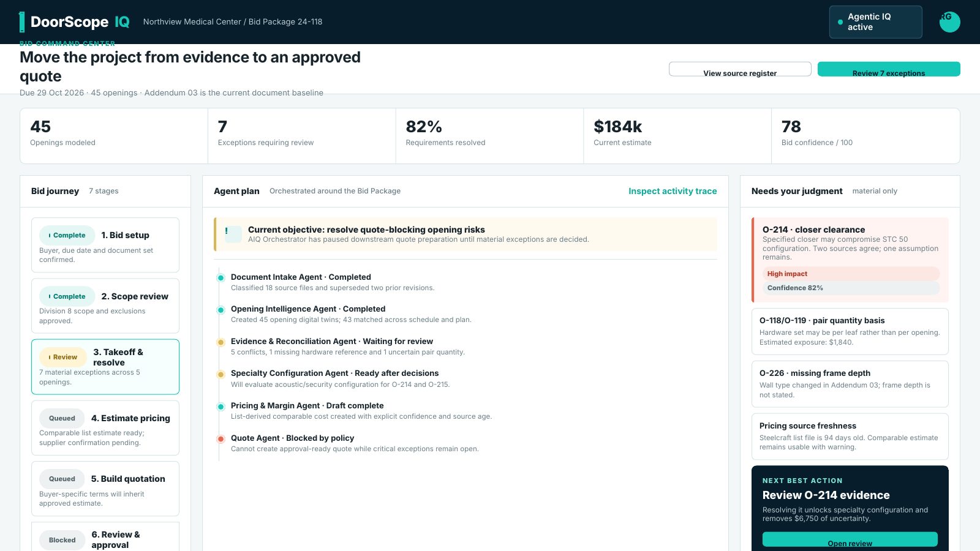Select Pricing & Margin Agent status dot
The image size is (980, 551).
[221, 407]
